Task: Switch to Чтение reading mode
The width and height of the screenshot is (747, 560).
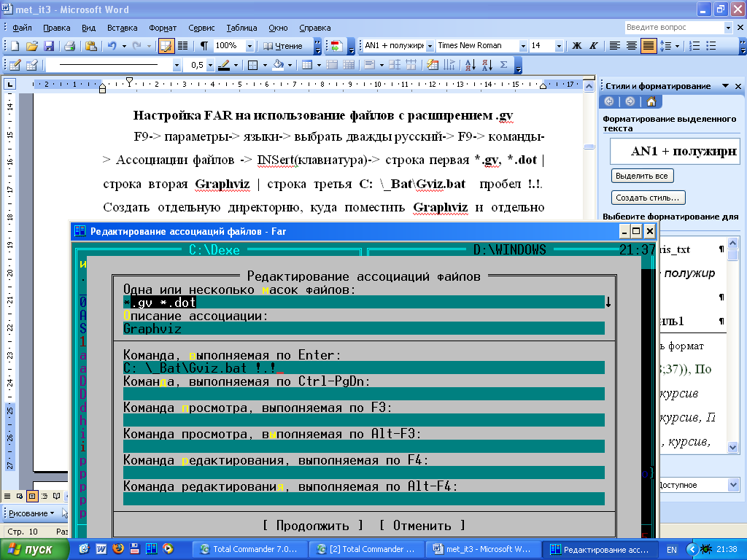Action: click(284, 46)
